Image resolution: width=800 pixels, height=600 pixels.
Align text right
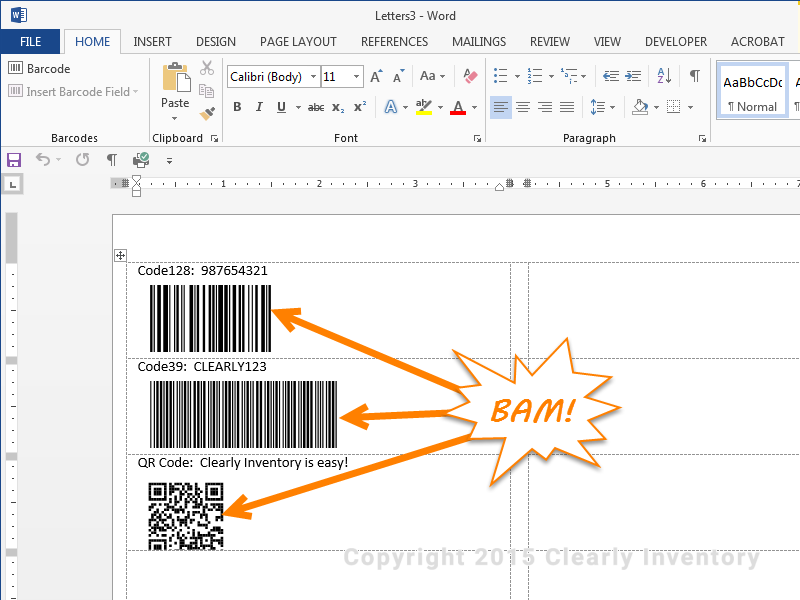(545, 107)
